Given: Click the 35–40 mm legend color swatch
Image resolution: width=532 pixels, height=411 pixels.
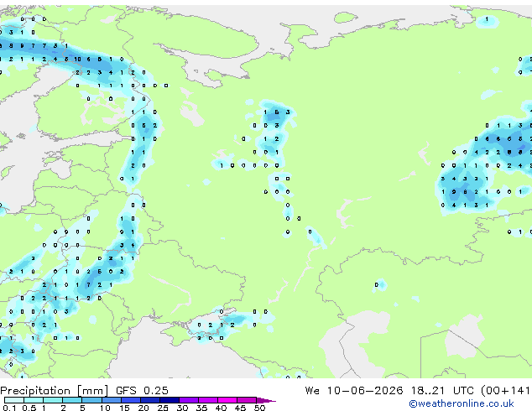Looking at the screenshot, I should (207, 400).
